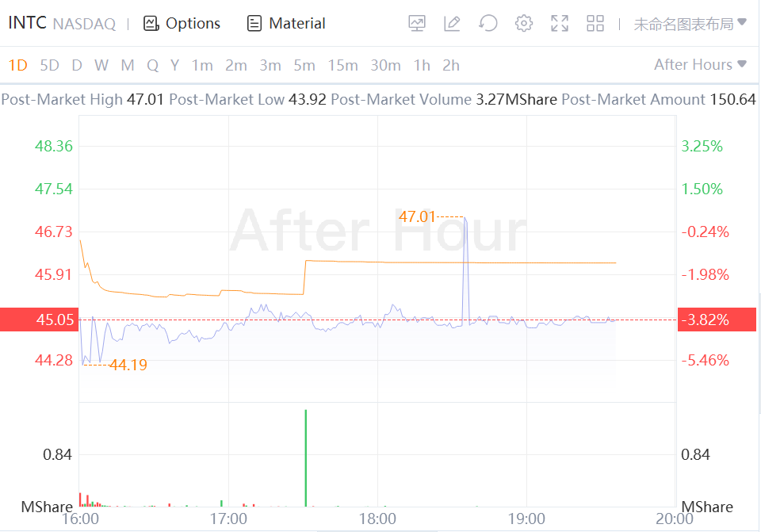Image resolution: width=761 pixels, height=532 pixels.
Task: Switch to the 5D timeframe
Action: click(x=49, y=65)
